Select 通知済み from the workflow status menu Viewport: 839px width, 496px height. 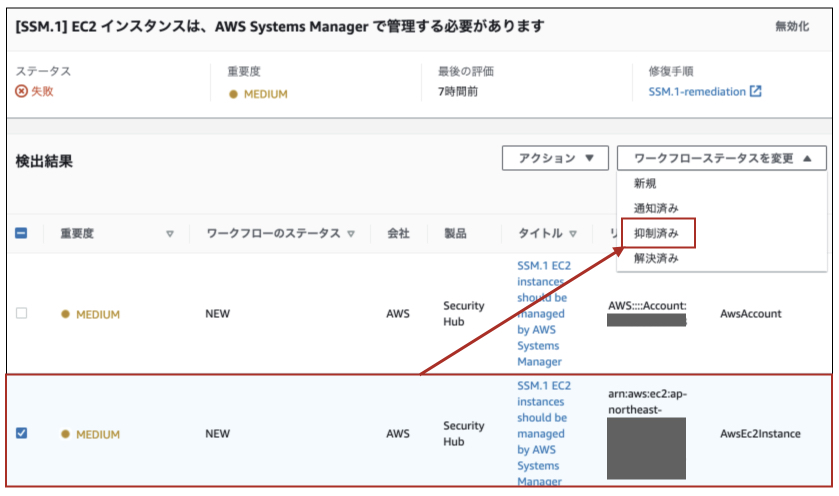click(656, 208)
